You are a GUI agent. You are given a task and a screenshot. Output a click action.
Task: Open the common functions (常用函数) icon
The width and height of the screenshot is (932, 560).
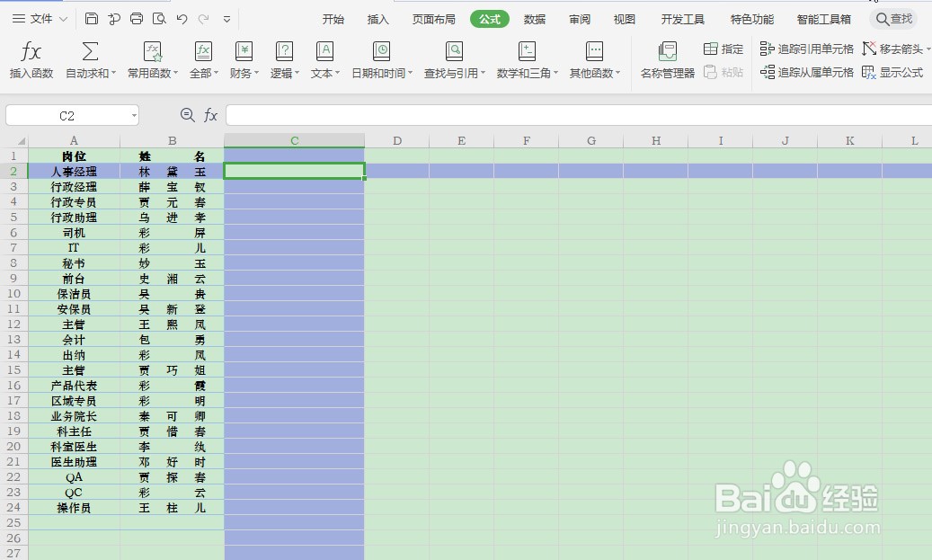(153, 52)
